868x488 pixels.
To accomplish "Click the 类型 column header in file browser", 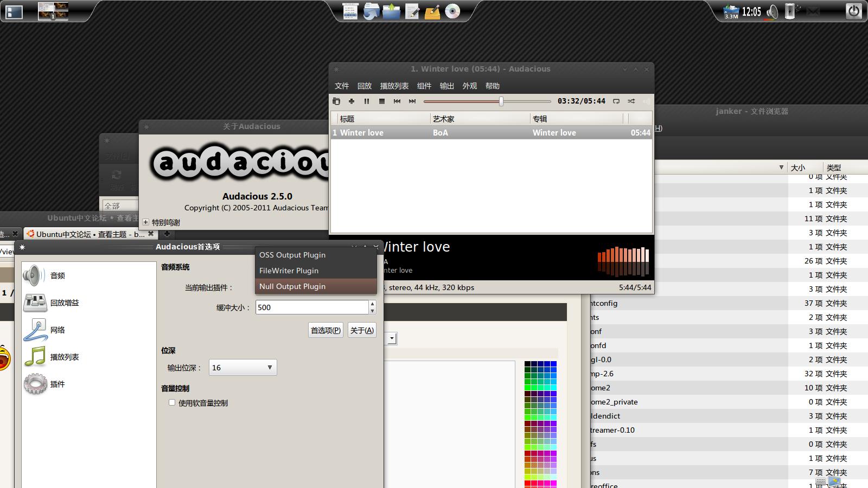I will tap(845, 168).
